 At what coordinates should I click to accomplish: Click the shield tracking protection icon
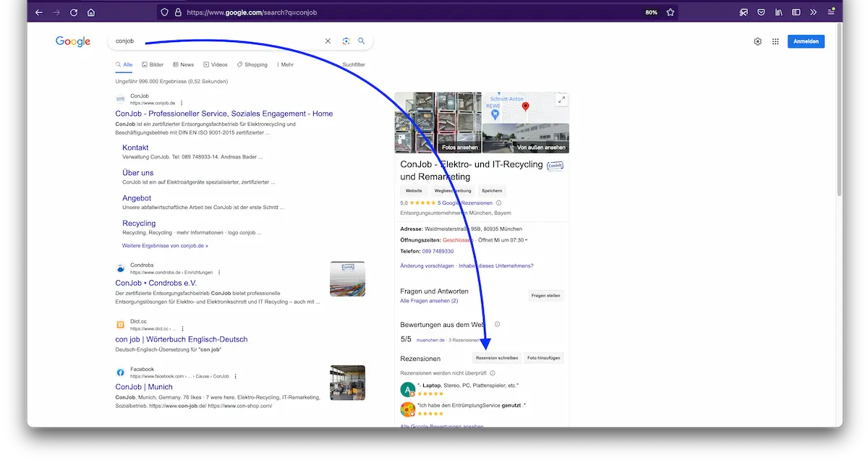click(x=165, y=12)
